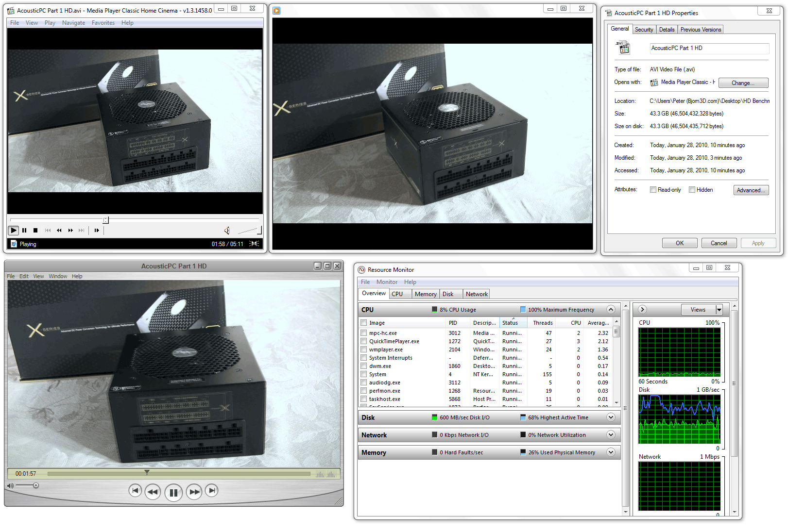The image size is (788, 532).
Task: Tick the mpc-hc.exe process checkbox
Action: point(363,333)
